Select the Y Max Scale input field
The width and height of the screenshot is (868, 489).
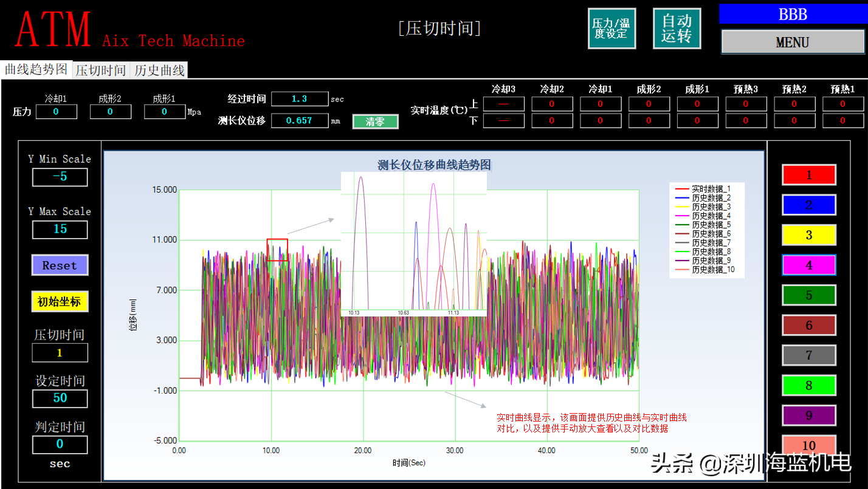point(60,229)
